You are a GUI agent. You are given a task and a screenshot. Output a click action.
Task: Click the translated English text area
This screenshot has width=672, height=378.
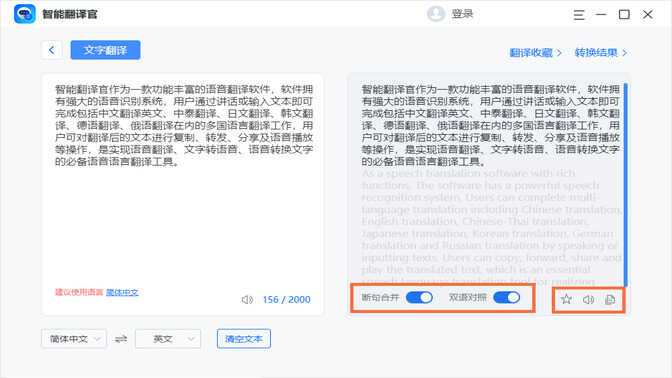point(491,227)
